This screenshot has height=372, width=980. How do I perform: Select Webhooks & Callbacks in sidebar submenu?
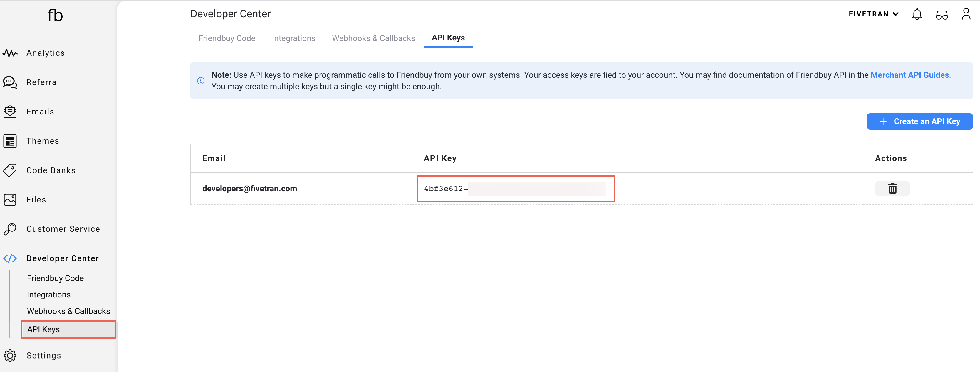68,311
